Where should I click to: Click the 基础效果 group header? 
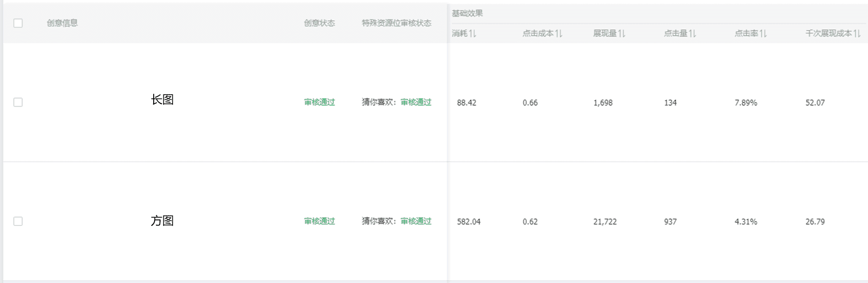point(467,13)
